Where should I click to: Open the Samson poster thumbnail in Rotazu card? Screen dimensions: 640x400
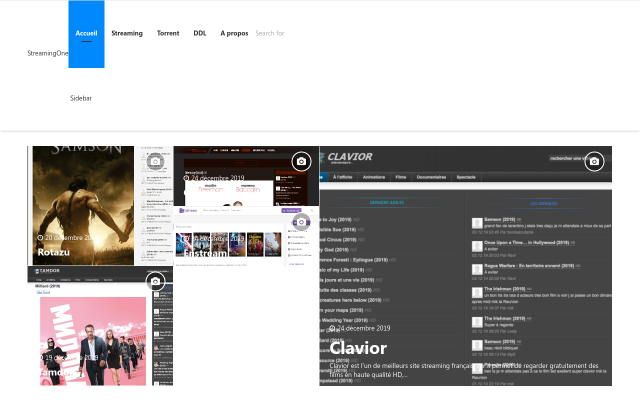pos(83,205)
